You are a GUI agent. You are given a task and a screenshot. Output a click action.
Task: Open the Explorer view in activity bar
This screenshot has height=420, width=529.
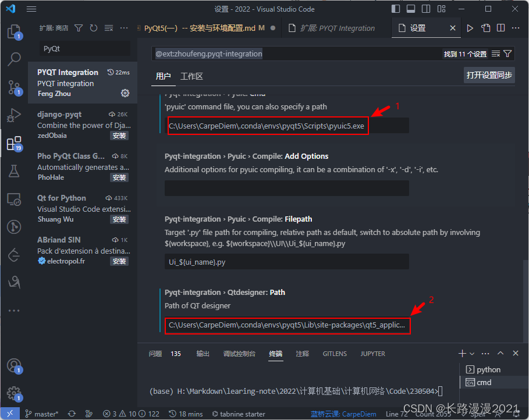coord(14,31)
